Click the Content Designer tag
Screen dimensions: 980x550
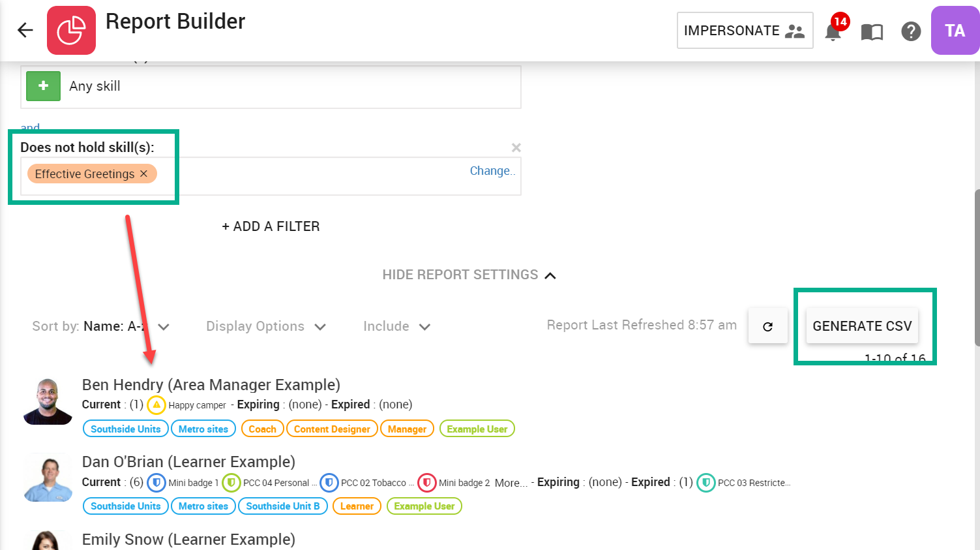[x=332, y=429]
